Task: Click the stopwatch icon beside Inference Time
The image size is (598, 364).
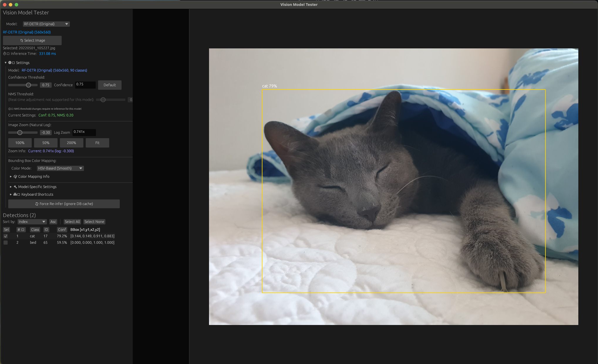Action: pos(4,54)
